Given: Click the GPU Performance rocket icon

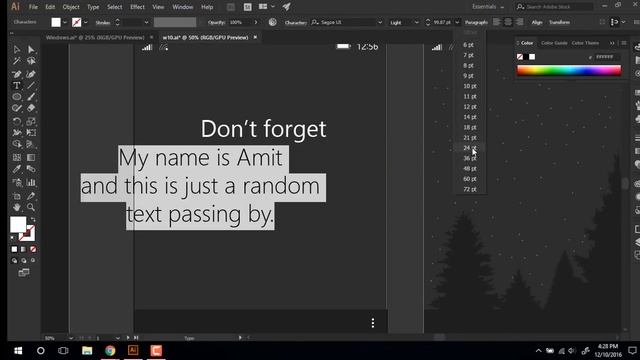Looking at the screenshot, I should 287,7.
